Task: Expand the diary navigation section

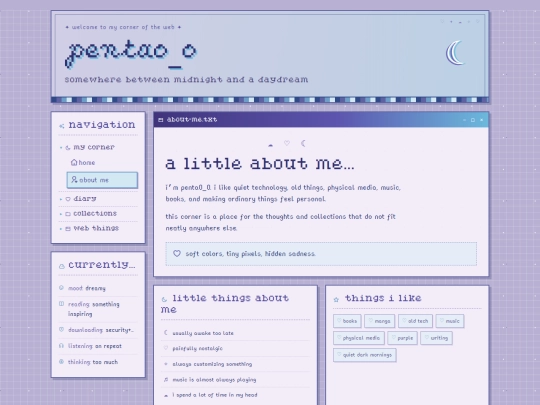Action: coord(98,199)
